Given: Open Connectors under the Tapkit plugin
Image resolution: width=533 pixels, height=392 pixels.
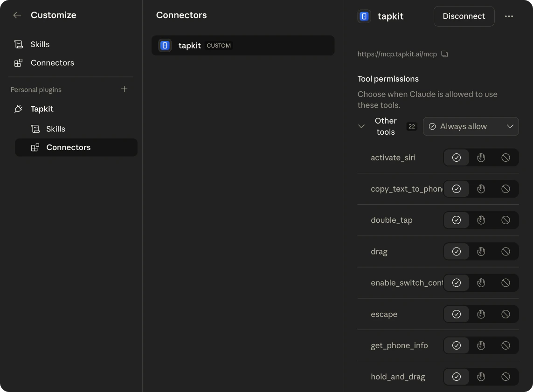Looking at the screenshot, I should click(69, 147).
